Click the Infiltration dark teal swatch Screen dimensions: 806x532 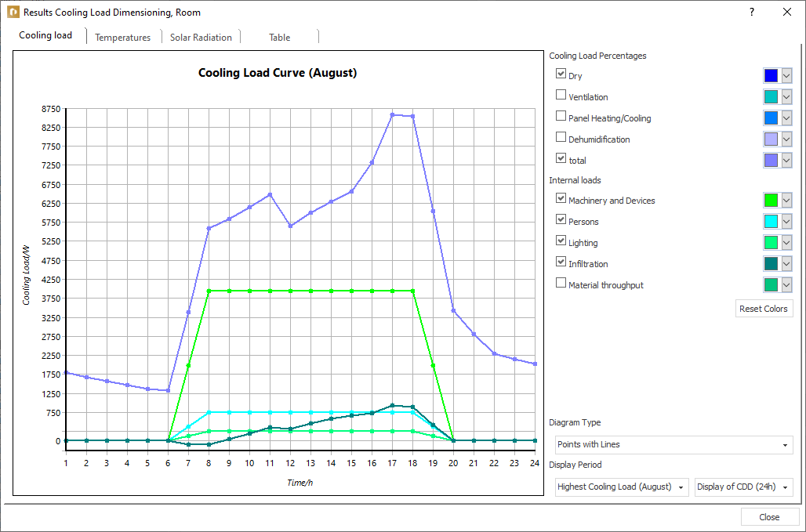click(x=771, y=263)
